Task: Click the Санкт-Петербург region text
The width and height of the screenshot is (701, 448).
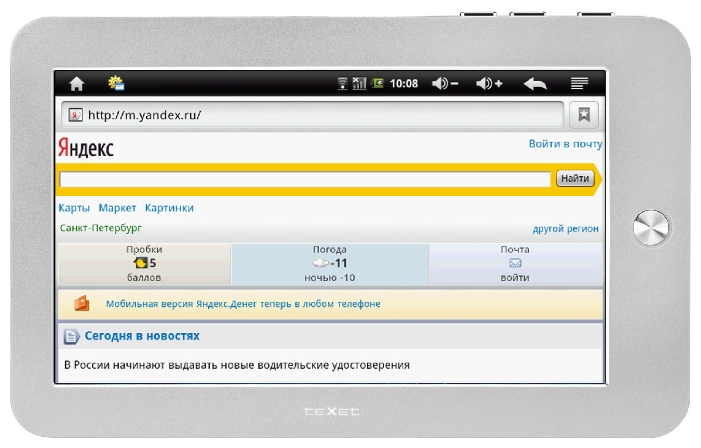Action: click(x=101, y=228)
